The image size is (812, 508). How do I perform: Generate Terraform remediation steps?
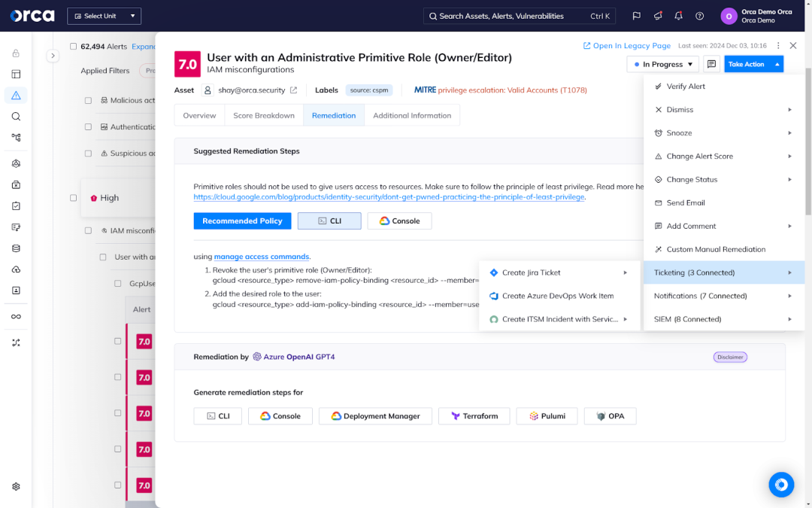(474, 416)
